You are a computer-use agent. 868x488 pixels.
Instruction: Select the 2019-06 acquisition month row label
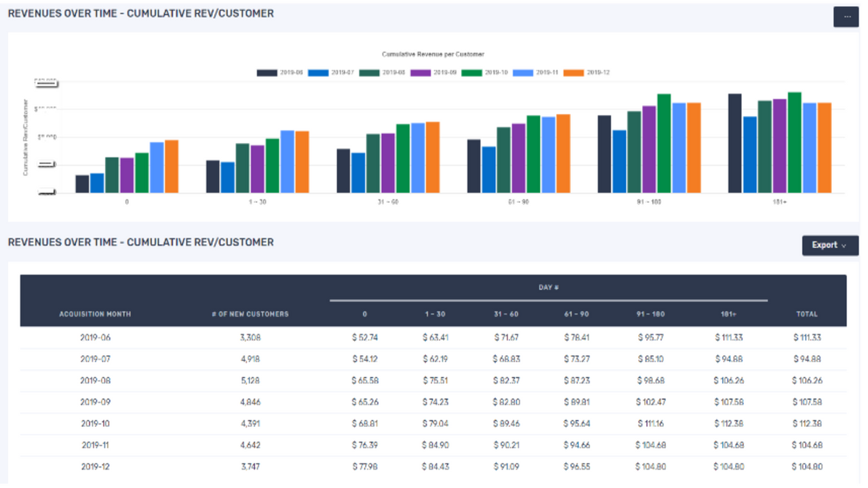point(95,338)
